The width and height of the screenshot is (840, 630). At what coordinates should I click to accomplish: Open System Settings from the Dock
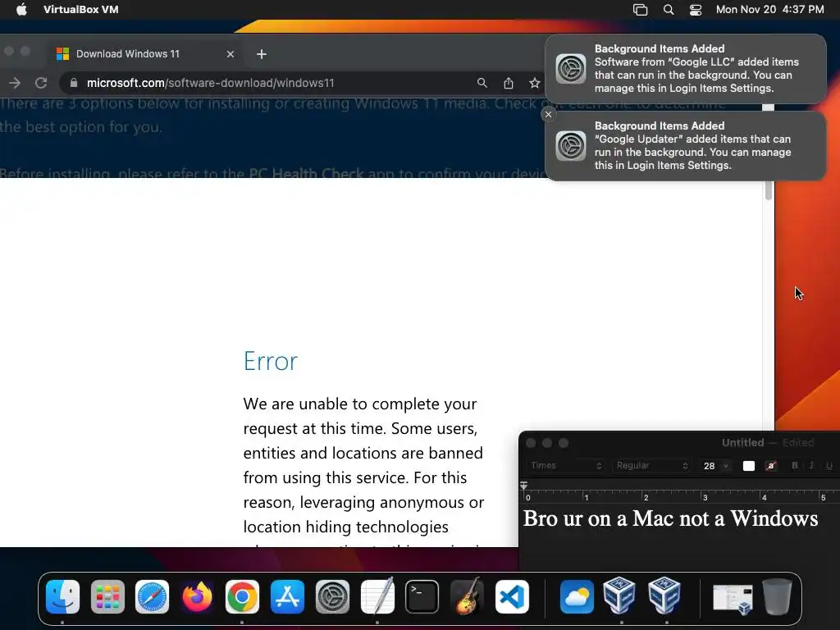coord(332,597)
